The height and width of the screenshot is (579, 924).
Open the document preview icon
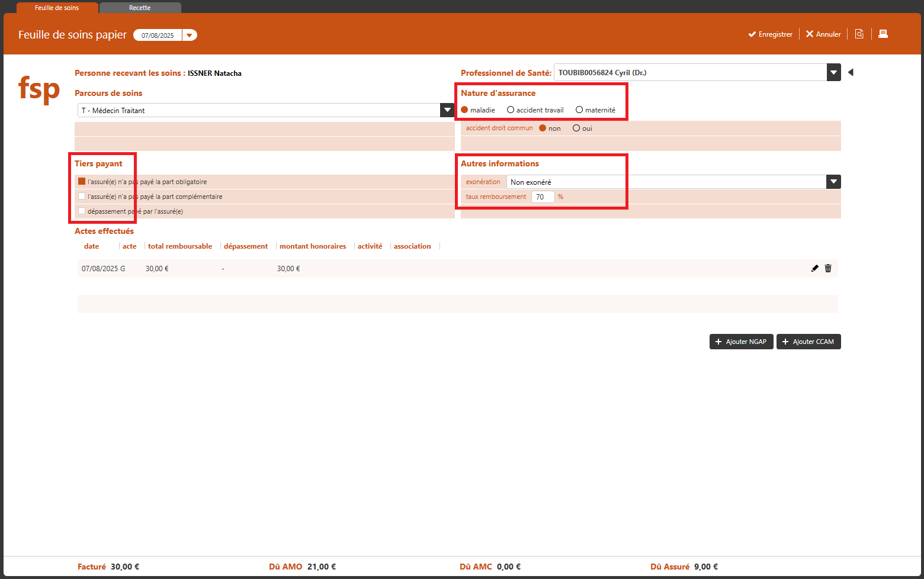pos(859,34)
